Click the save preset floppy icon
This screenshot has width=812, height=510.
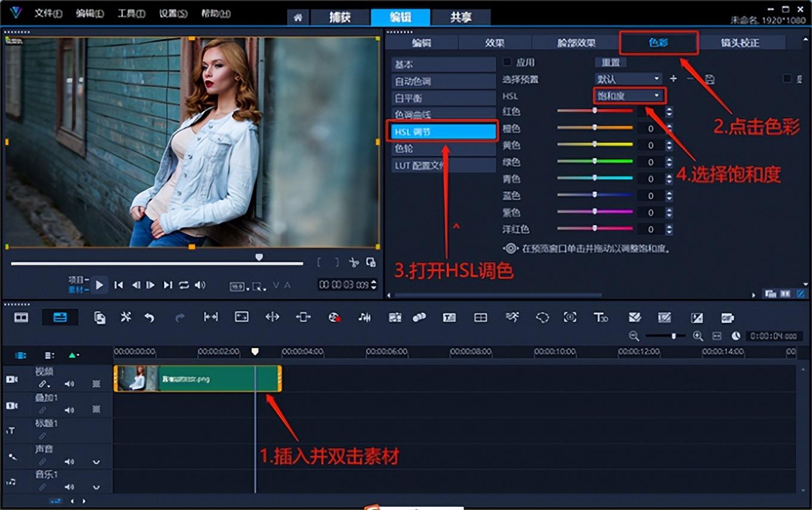coord(710,79)
